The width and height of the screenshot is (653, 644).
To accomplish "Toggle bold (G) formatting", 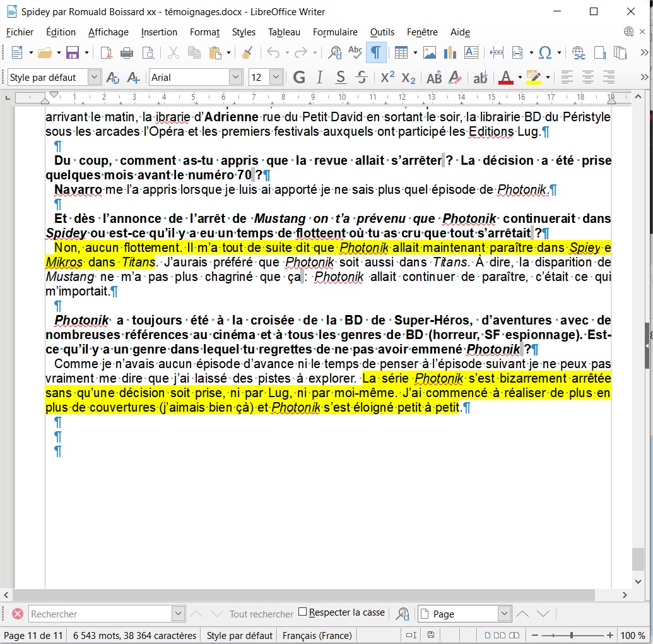I will [299, 78].
